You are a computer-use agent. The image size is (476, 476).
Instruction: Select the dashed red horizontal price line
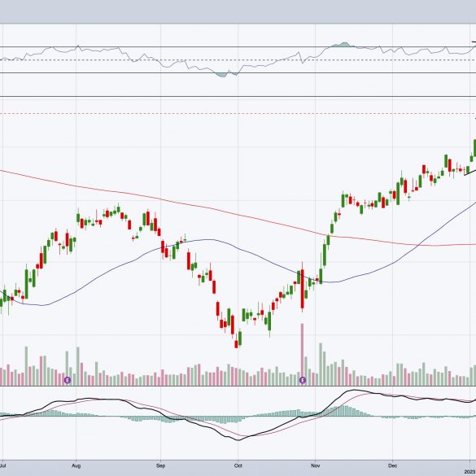[238, 114]
